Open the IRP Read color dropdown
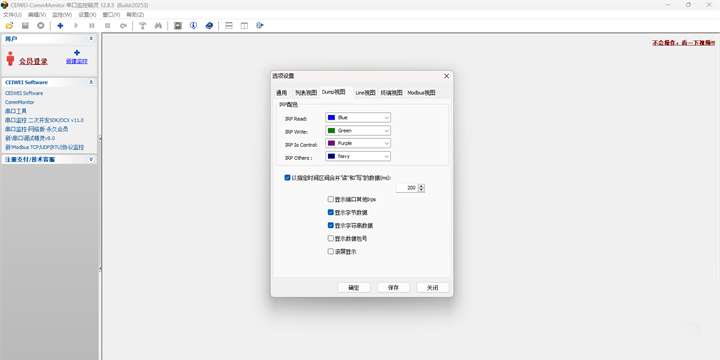720x360 pixels. [x=358, y=118]
